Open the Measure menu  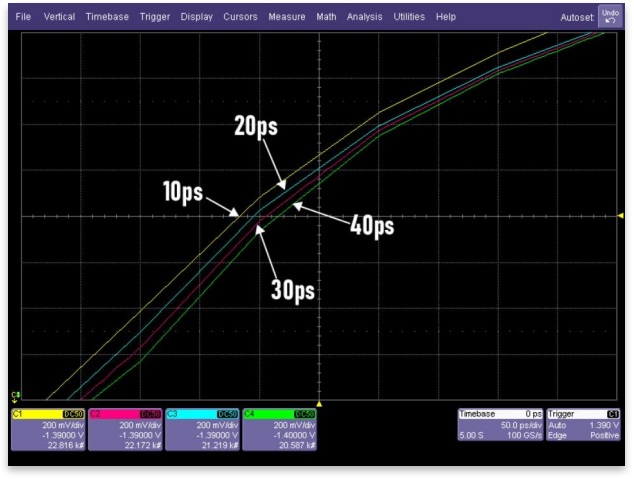point(287,17)
